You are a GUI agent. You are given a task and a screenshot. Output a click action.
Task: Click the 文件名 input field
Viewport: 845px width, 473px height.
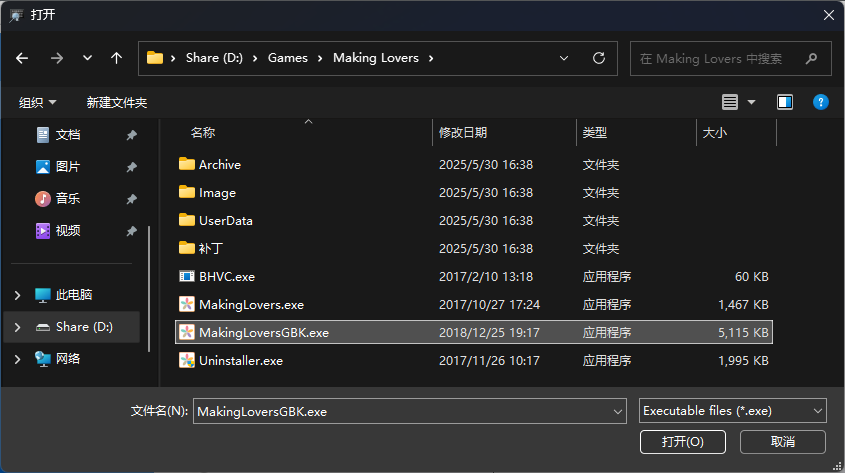click(x=401, y=411)
